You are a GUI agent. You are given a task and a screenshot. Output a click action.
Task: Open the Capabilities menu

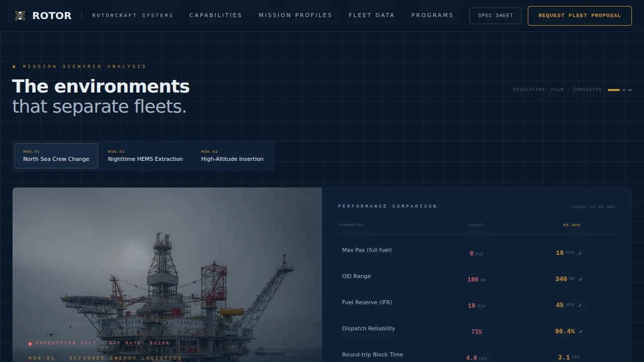tap(215, 16)
